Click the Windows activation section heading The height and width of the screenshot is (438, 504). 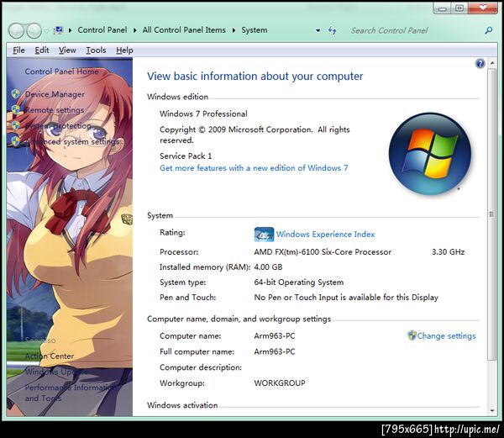point(182,405)
